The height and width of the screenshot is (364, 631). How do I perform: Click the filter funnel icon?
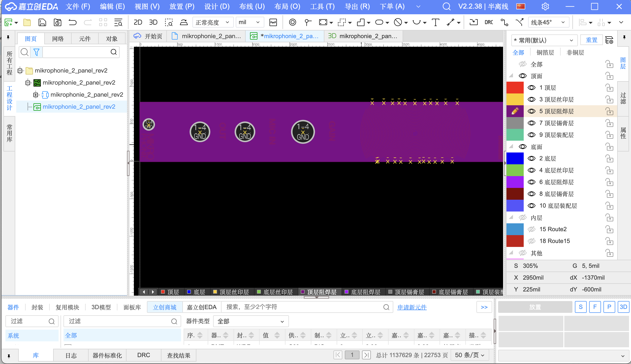click(36, 52)
